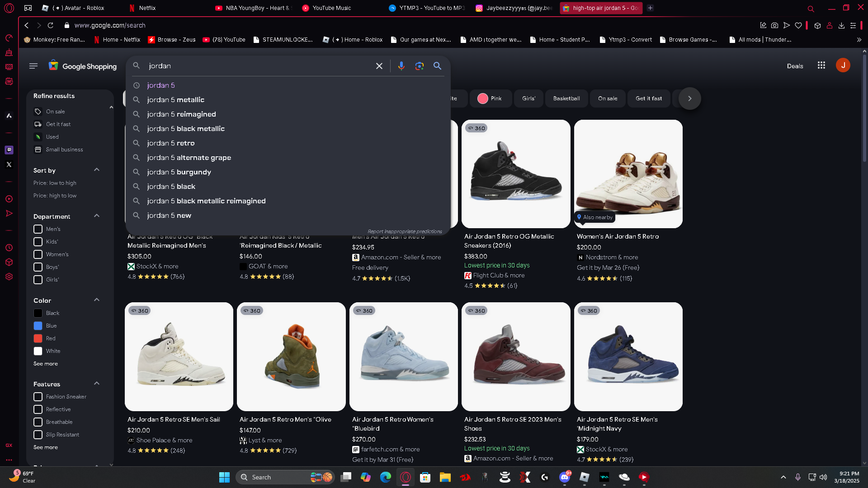Filter by Red color swatch
Image resolution: width=868 pixels, height=488 pixels.
(x=38, y=338)
